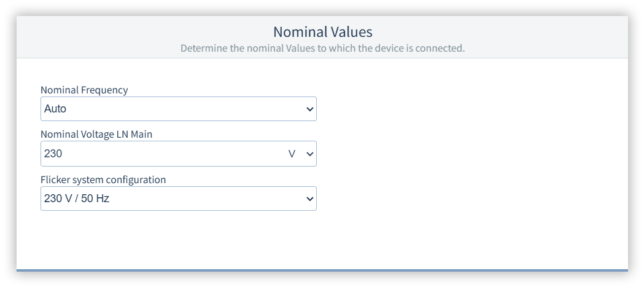The image size is (644, 287).
Task: Expand the Flicker system configuration dropdown
Action: point(178,199)
